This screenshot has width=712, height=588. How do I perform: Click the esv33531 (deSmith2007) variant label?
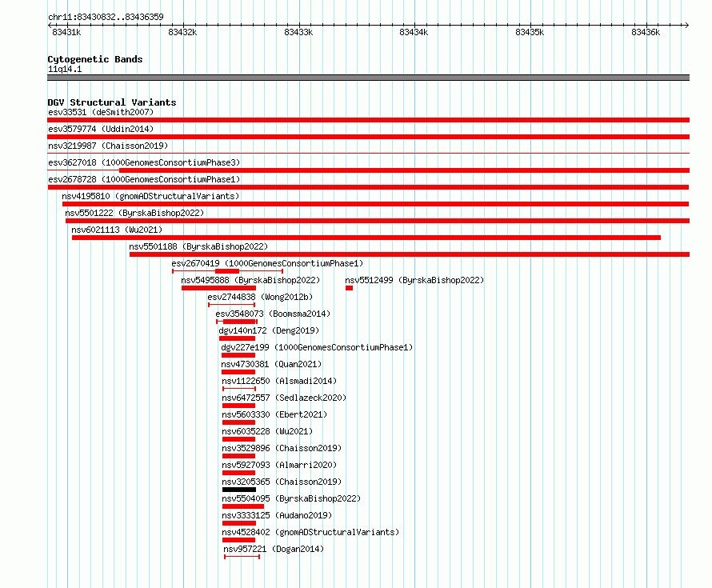[x=101, y=112]
